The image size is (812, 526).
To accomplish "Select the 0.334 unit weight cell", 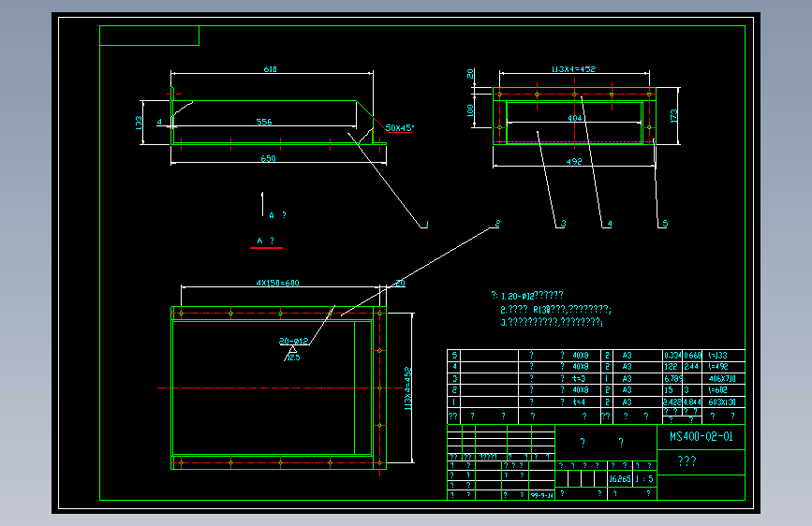I will [x=672, y=355].
